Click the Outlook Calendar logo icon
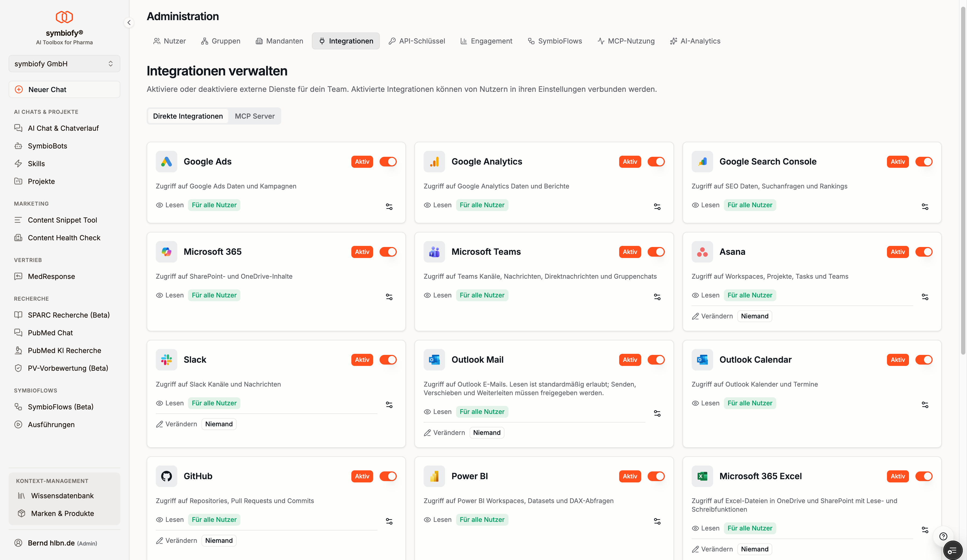Image resolution: width=967 pixels, height=560 pixels. point(702,359)
